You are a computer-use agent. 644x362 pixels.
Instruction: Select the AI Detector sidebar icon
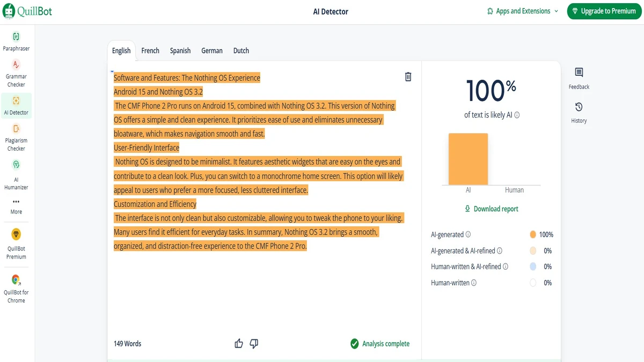16,100
